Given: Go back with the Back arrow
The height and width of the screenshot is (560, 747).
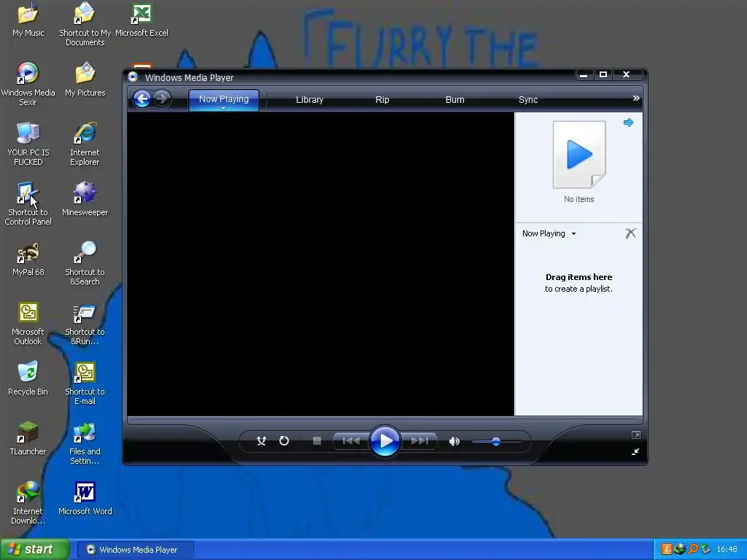Looking at the screenshot, I should tap(142, 99).
